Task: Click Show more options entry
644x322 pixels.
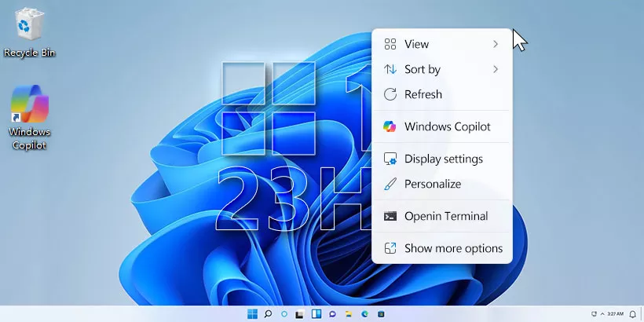Action: (441, 248)
